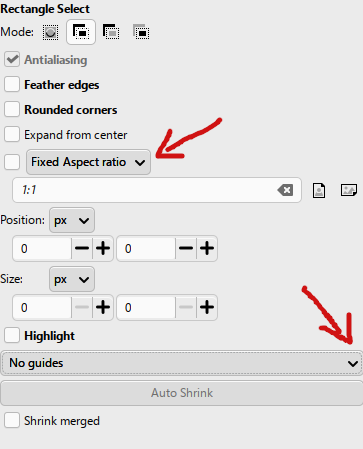Tick the Expand from center checkbox

click(x=12, y=135)
